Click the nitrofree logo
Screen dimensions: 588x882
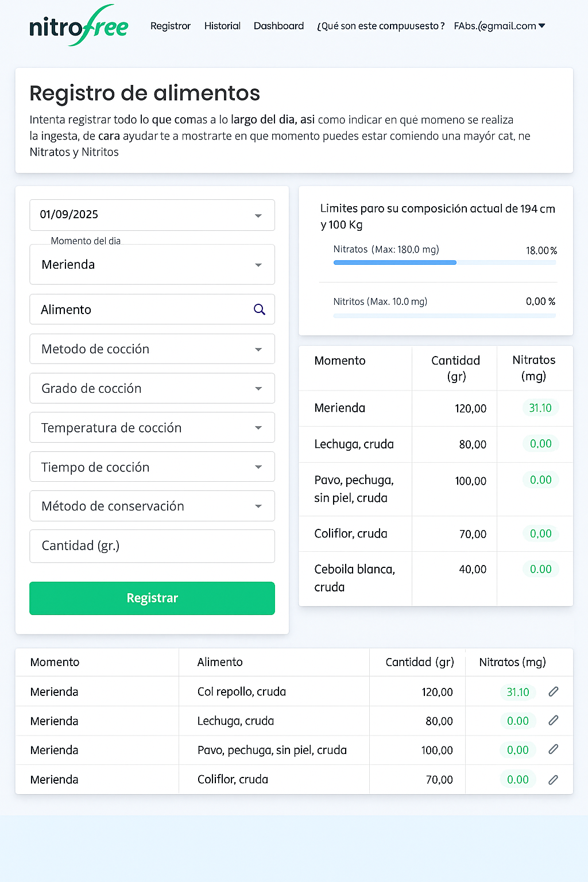pos(79,26)
